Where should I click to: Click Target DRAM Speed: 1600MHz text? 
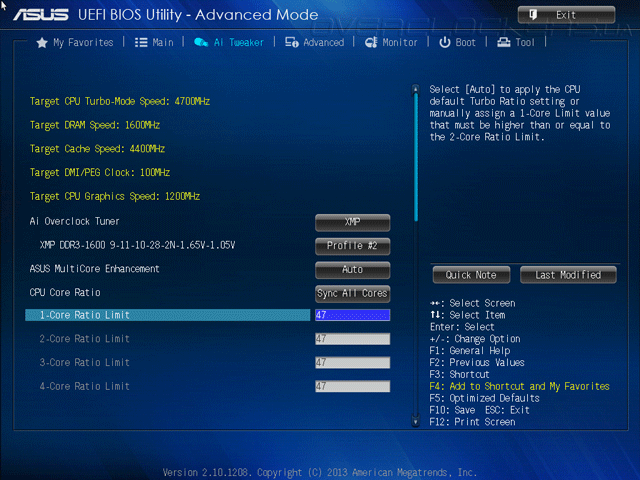click(95, 125)
